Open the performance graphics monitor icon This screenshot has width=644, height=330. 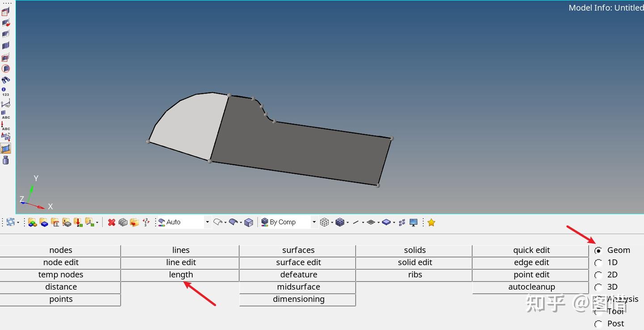click(x=412, y=222)
